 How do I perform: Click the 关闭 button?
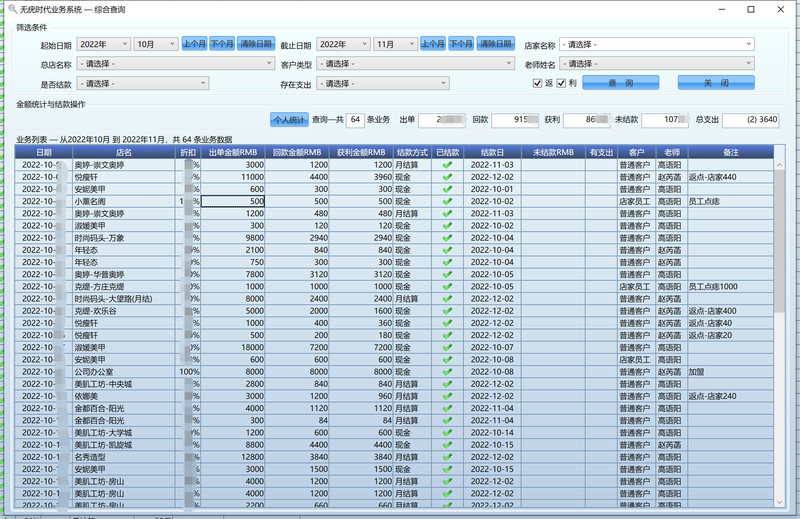tap(716, 83)
